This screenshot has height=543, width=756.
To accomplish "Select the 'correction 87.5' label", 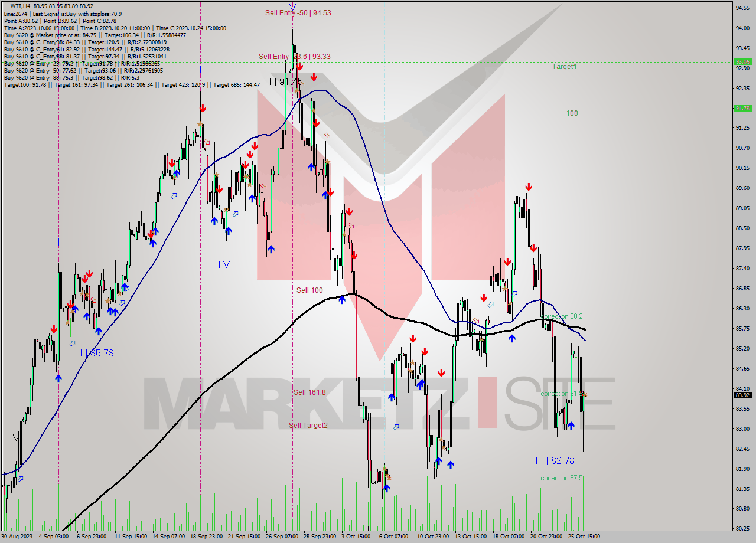I will pyautogui.click(x=562, y=478).
